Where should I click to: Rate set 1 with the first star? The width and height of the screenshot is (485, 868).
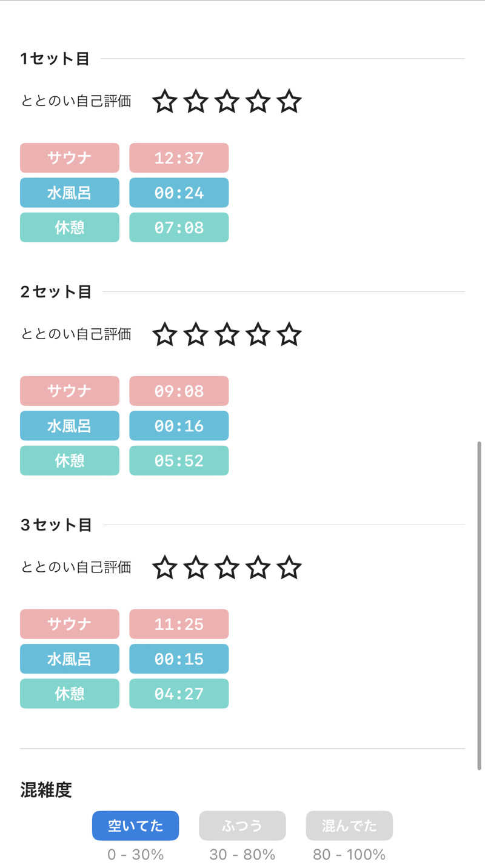coord(164,101)
